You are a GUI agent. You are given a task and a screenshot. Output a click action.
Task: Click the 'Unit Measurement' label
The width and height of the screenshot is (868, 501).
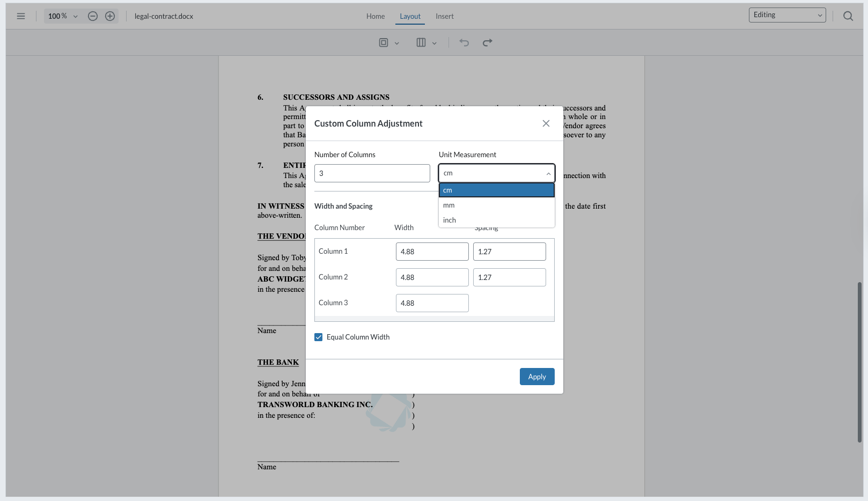pos(467,154)
